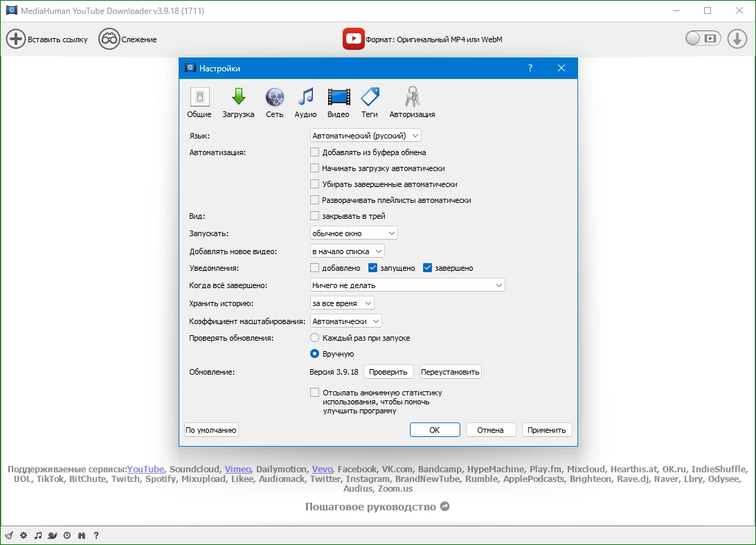Click the broom clear-list icon in status bar

[9, 535]
